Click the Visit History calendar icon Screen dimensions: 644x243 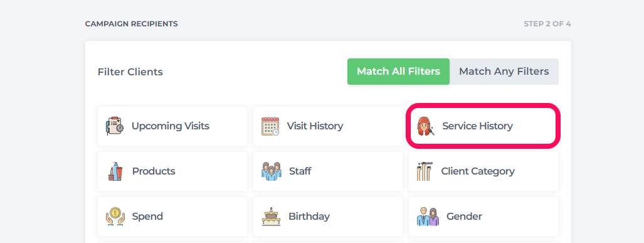(x=270, y=126)
